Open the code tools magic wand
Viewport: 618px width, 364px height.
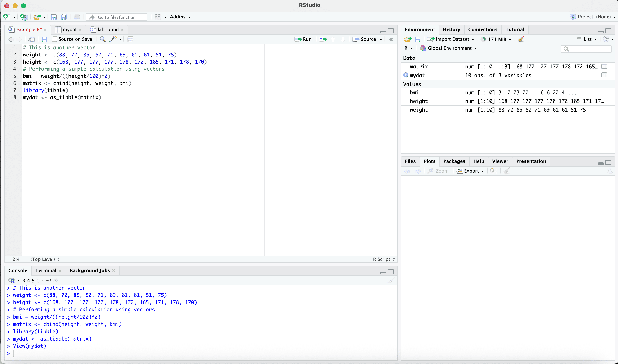click(113, 39)
